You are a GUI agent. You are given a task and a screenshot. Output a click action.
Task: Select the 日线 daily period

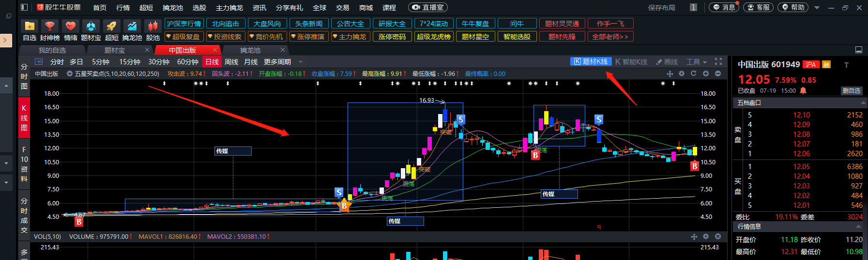click(x=212, y=61)
